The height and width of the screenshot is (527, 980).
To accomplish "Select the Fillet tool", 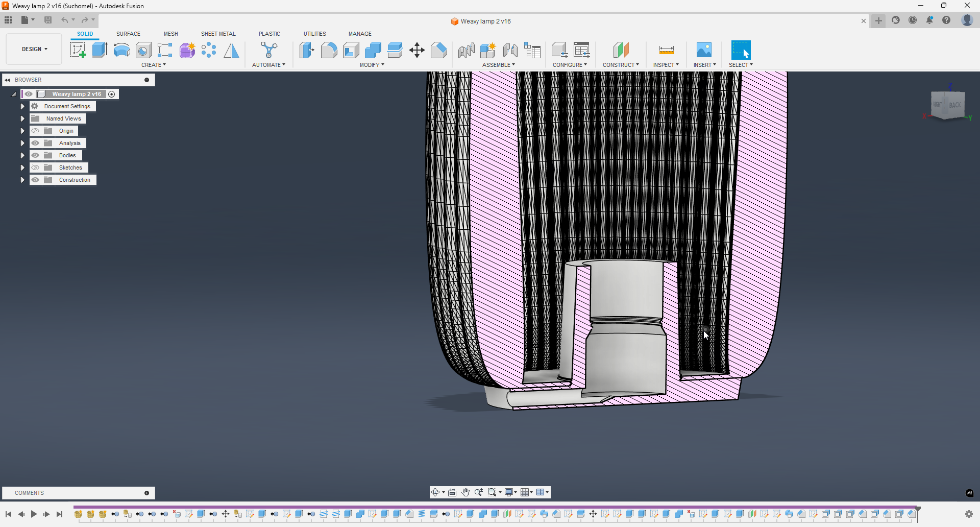I will 329,50.
